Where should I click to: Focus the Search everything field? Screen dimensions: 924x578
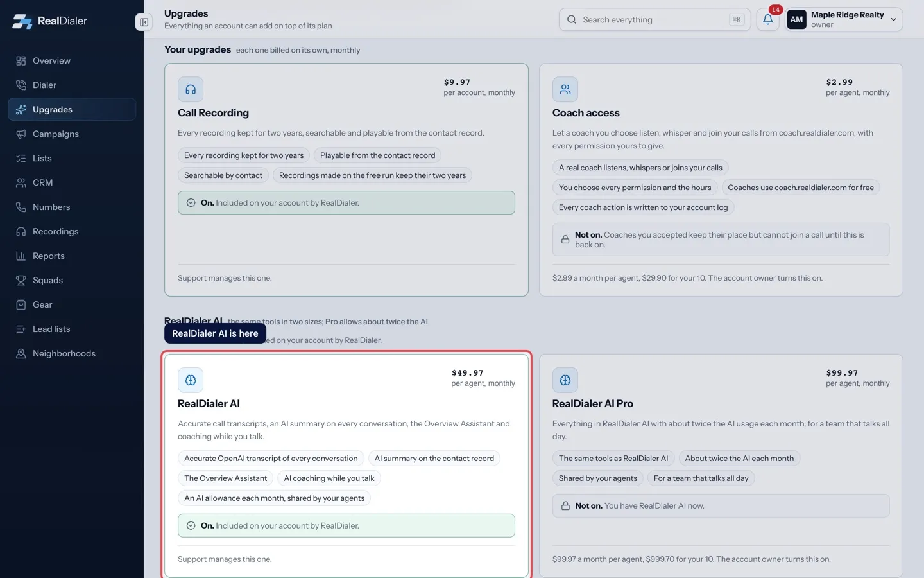654,19
